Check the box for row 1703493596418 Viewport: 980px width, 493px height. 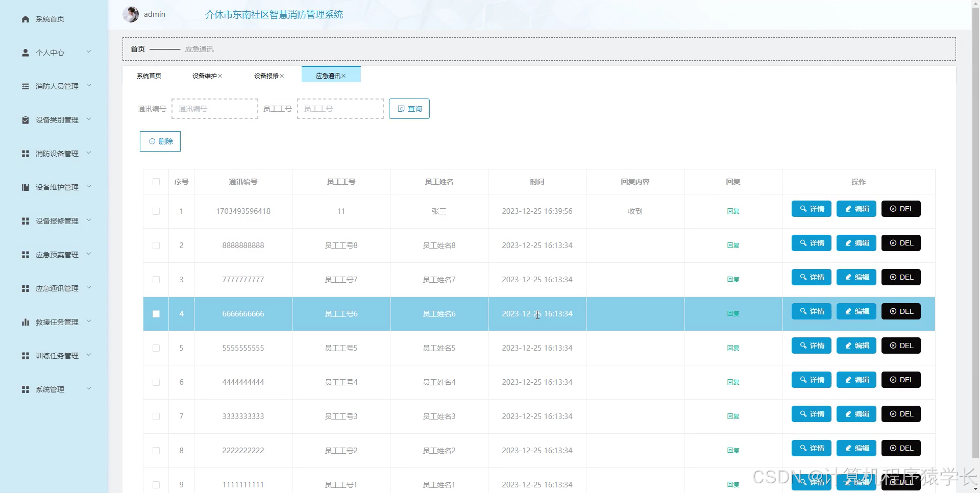click(156, 211)
